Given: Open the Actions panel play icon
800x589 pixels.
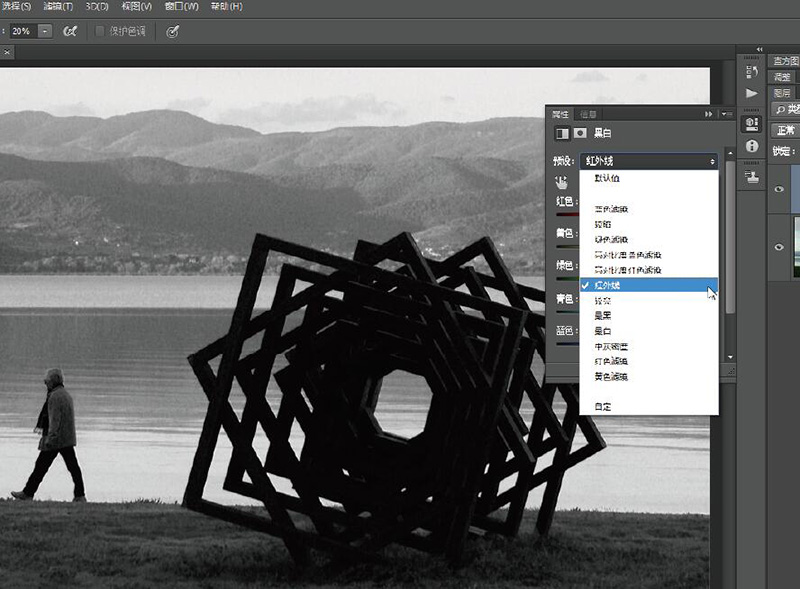Looking at the screenshot, I should tap(752, 93).
